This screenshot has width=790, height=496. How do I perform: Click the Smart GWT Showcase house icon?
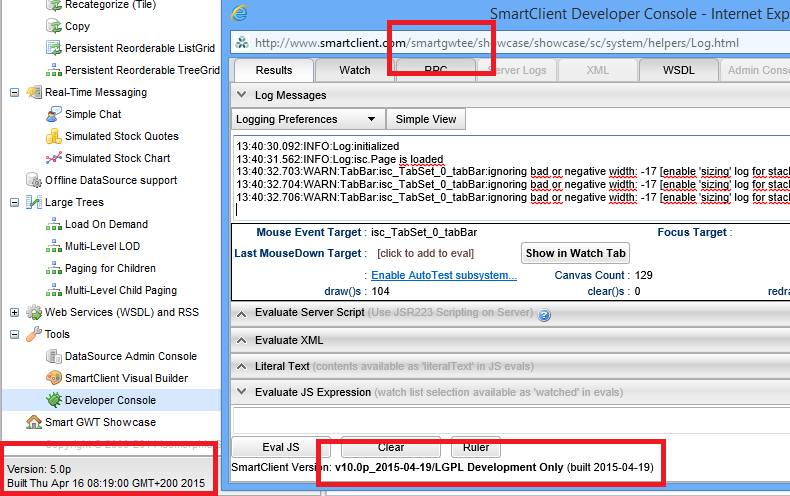tap(34, 422)
